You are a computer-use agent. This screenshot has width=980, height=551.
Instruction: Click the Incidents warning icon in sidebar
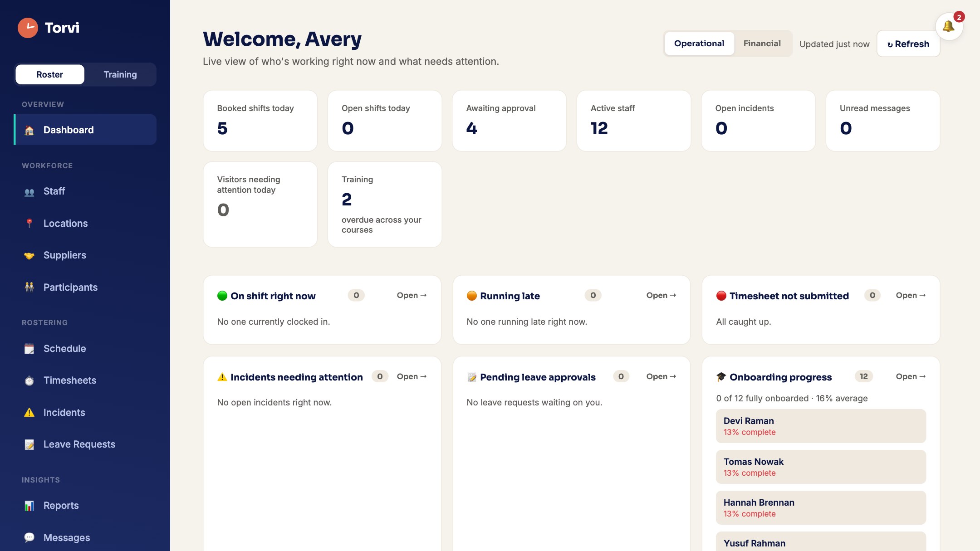tap(29, 413)
